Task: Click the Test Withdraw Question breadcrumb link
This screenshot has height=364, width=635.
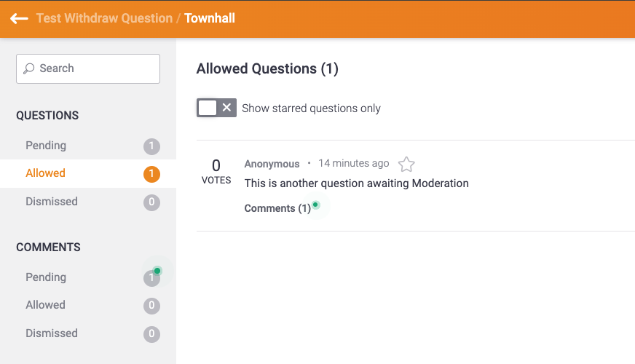Action: [104, 18]
